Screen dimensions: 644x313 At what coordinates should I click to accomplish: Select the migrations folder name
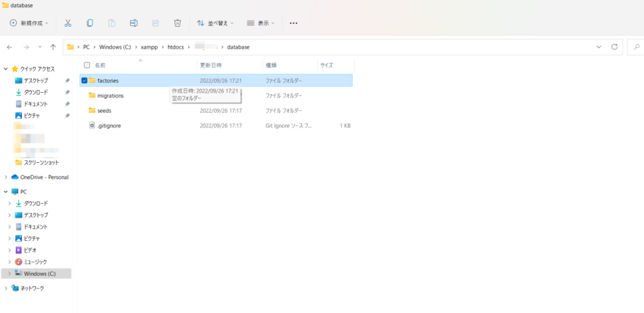click(111, 96)
